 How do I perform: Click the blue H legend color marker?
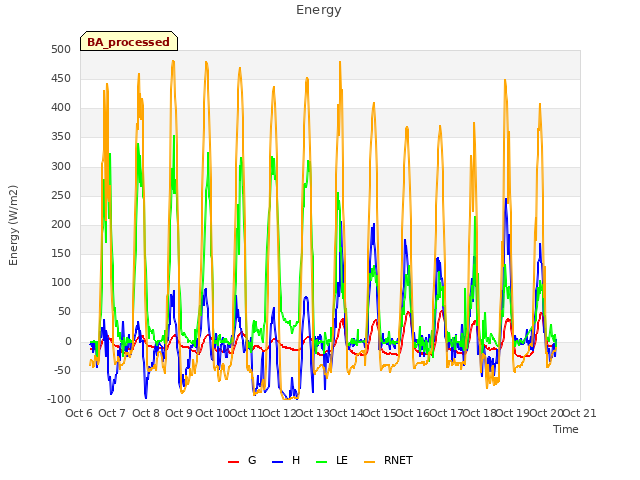click(278, 462)
